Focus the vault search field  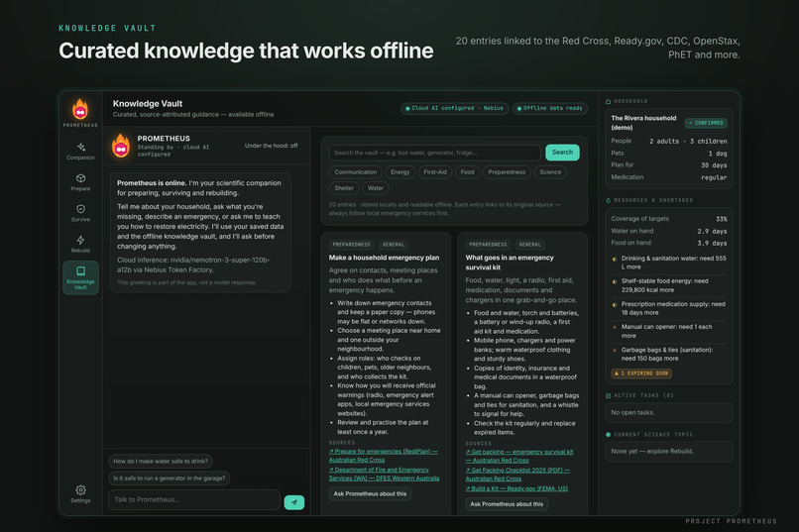434,153
